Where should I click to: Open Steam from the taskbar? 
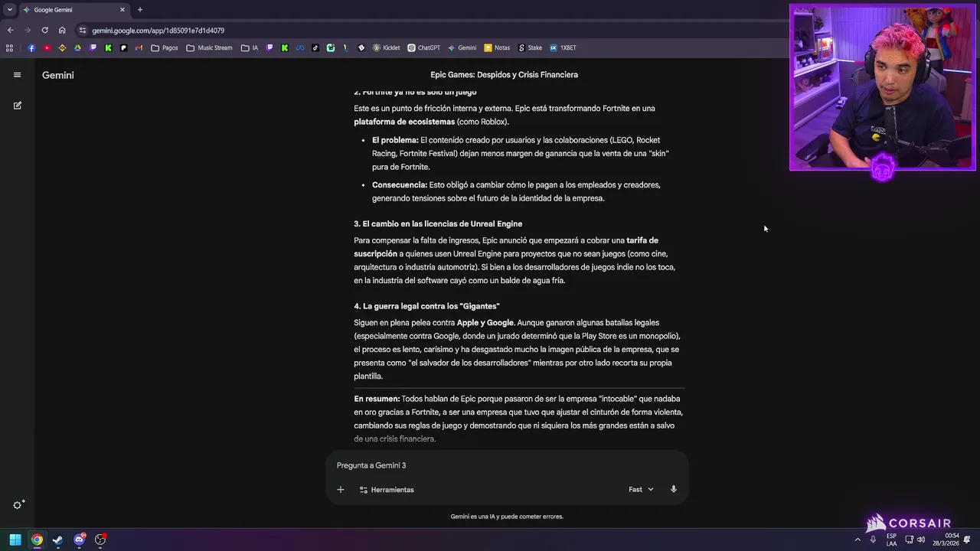(x=57, y=540)
